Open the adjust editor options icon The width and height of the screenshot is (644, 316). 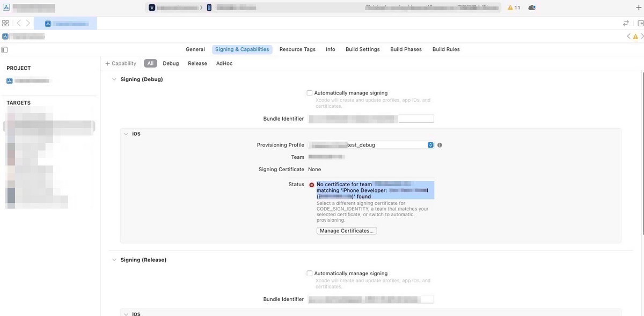625,23
